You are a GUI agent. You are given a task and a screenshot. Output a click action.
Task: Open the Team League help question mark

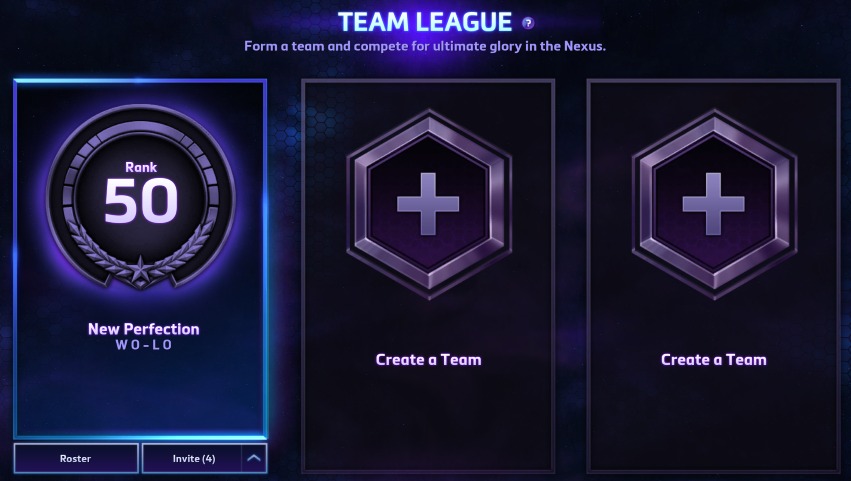[x=528, y=23]
